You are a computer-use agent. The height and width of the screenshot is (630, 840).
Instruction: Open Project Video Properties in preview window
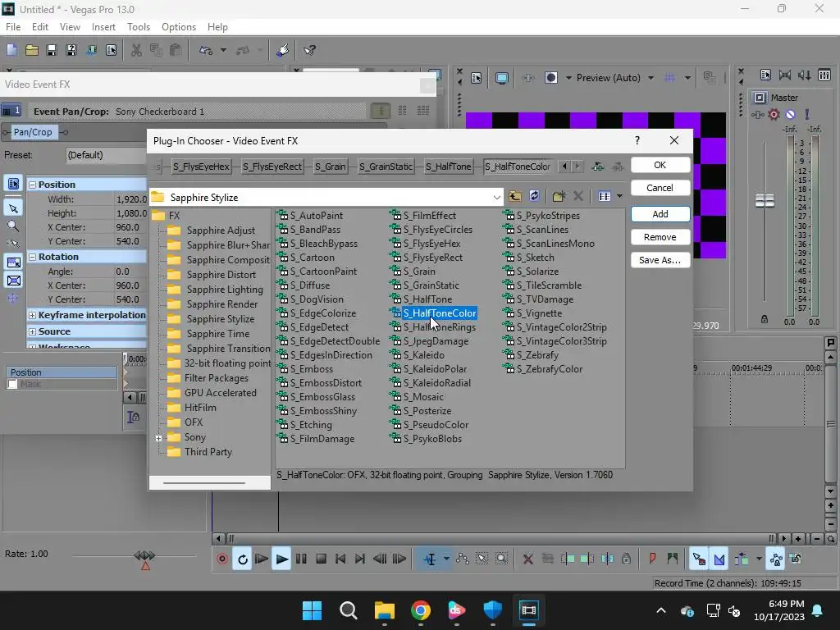[477, 78]
